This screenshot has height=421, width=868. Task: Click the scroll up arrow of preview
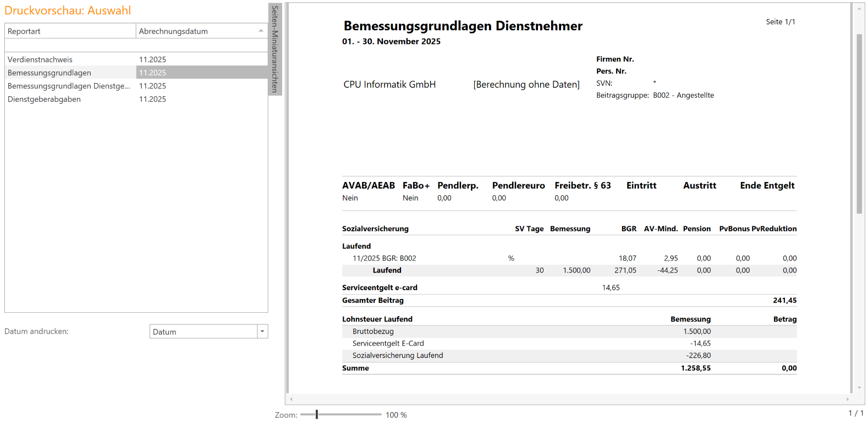tap(859, 9)
